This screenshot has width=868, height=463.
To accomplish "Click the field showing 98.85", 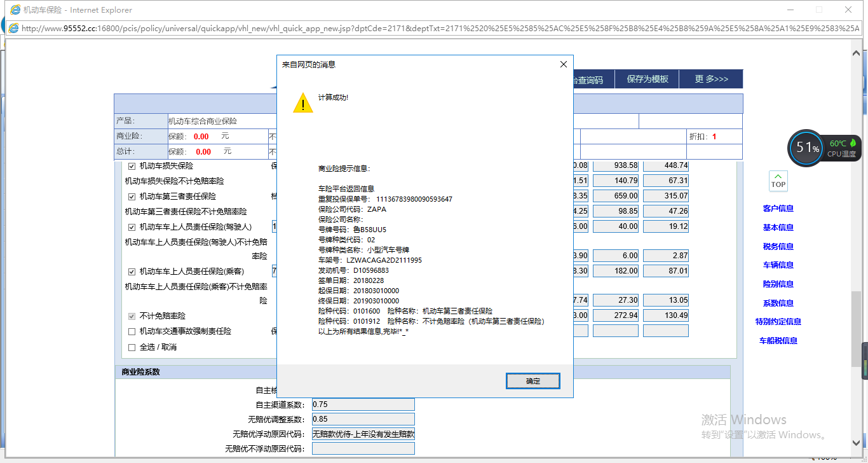I will 615,211.
